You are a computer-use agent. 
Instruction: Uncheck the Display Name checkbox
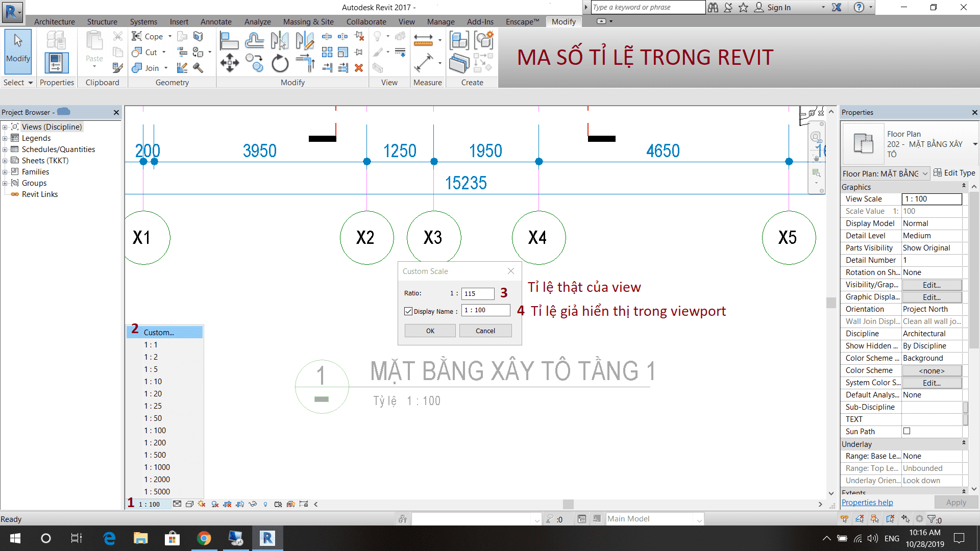(408, 311)
